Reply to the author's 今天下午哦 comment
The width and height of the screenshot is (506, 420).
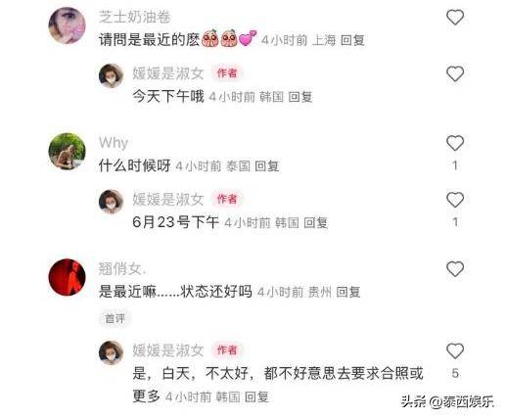coord(300,97)
